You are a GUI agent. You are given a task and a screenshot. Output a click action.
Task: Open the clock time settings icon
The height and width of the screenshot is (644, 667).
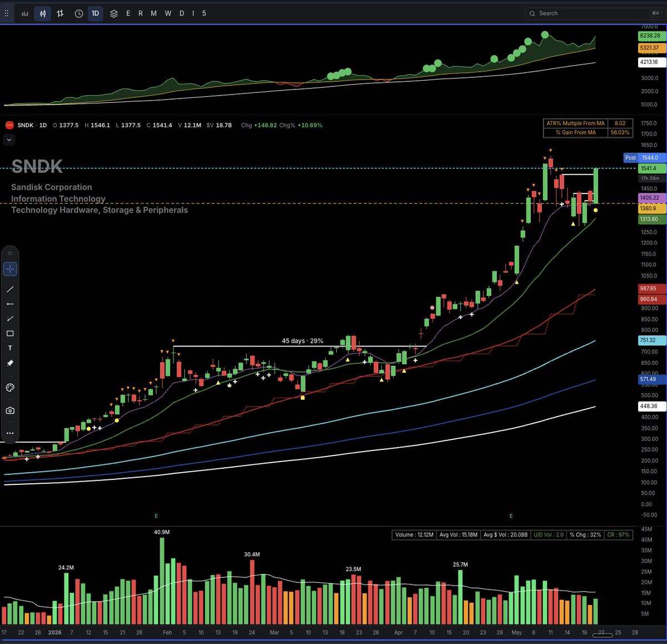[79, 13]
